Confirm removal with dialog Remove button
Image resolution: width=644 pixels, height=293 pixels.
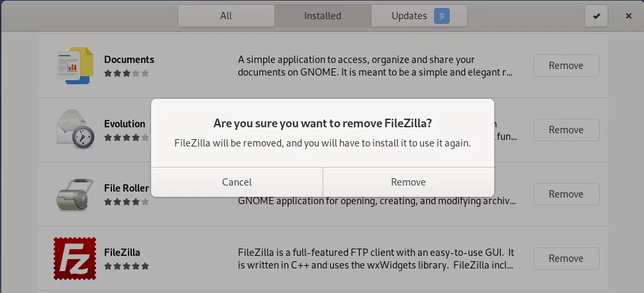click(408, 182)
